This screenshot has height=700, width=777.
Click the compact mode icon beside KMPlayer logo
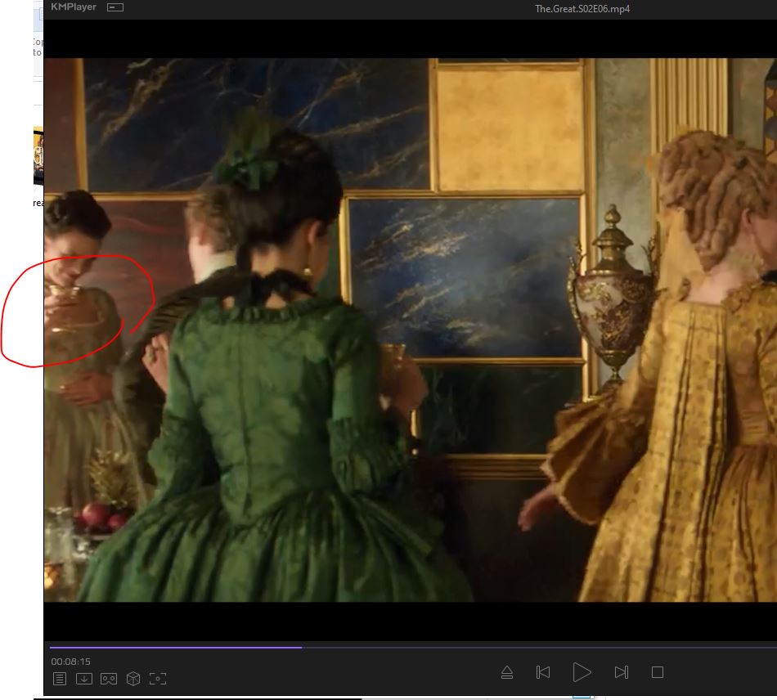[115, 7]
